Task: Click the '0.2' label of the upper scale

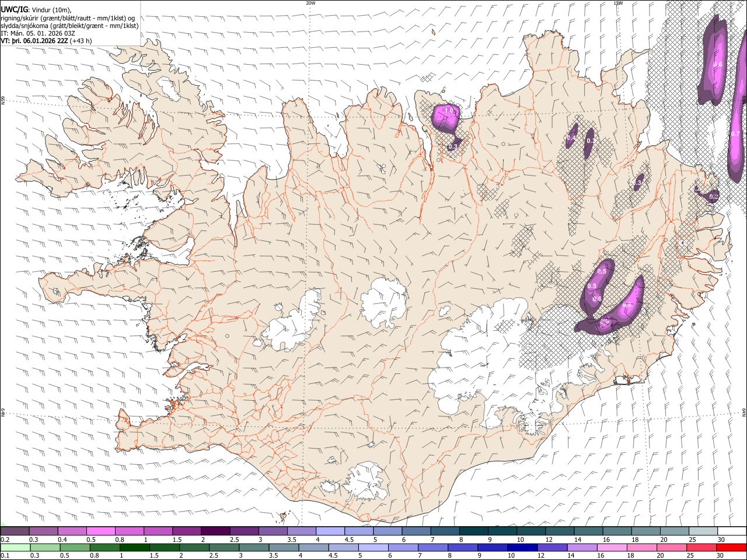Action: [x=5, y=540]
